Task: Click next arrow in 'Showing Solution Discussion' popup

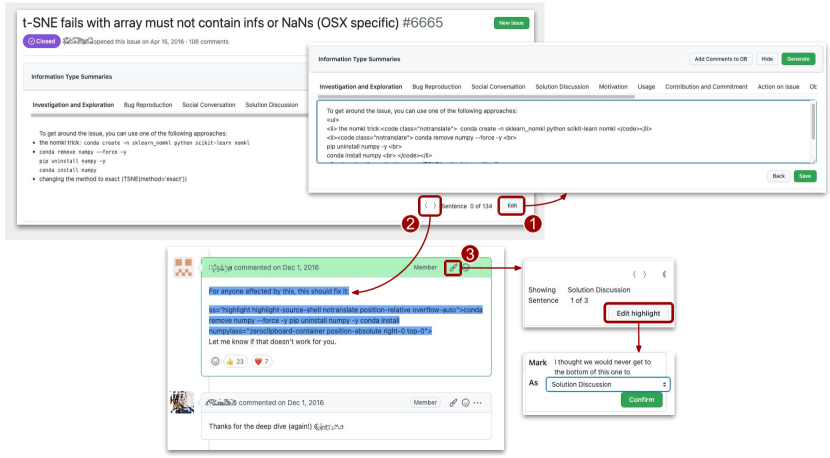Action: 644,274
